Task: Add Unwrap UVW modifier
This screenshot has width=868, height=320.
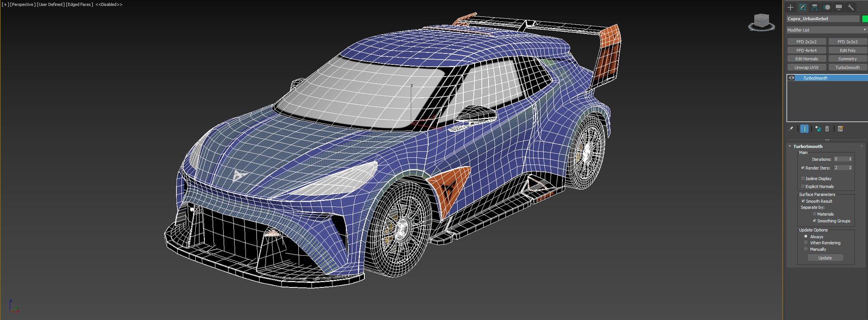Action: coord(807,67)
